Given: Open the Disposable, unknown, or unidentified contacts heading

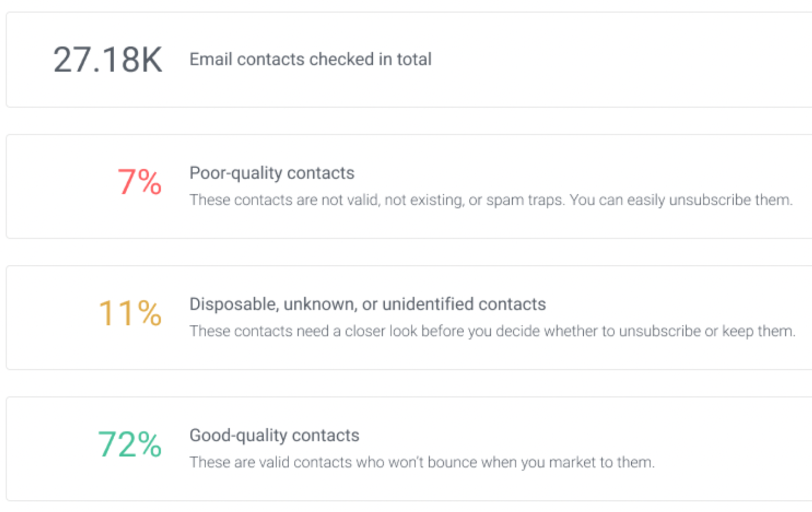Looking at the screenshot, I should [x=367, y=304].
